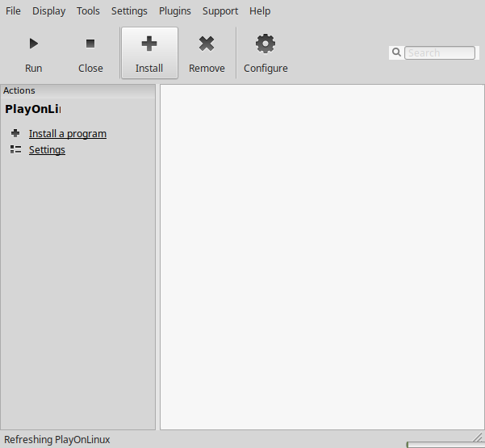
Task: Open Configure with the gear icon
Action: pos(265,44)
